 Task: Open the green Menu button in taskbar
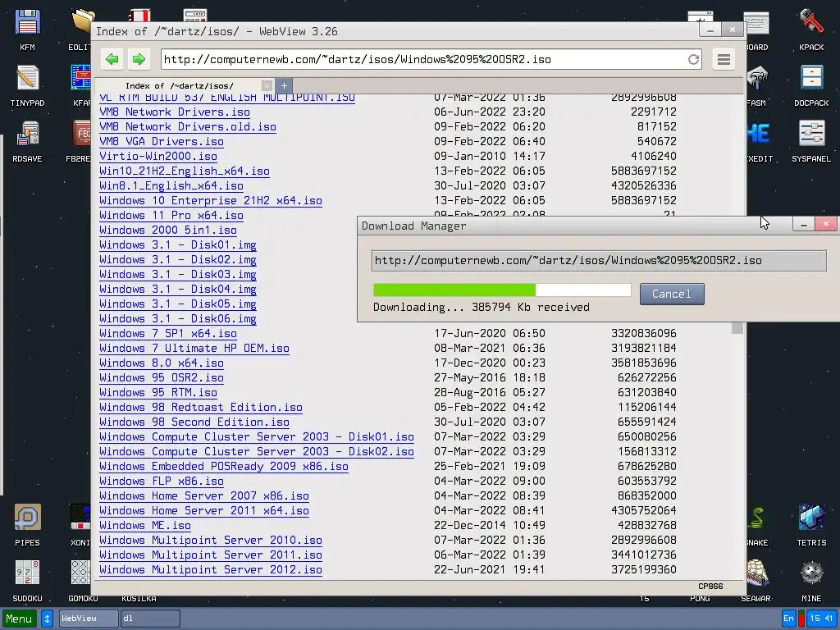pyautogui.click(x=20, y=619)
